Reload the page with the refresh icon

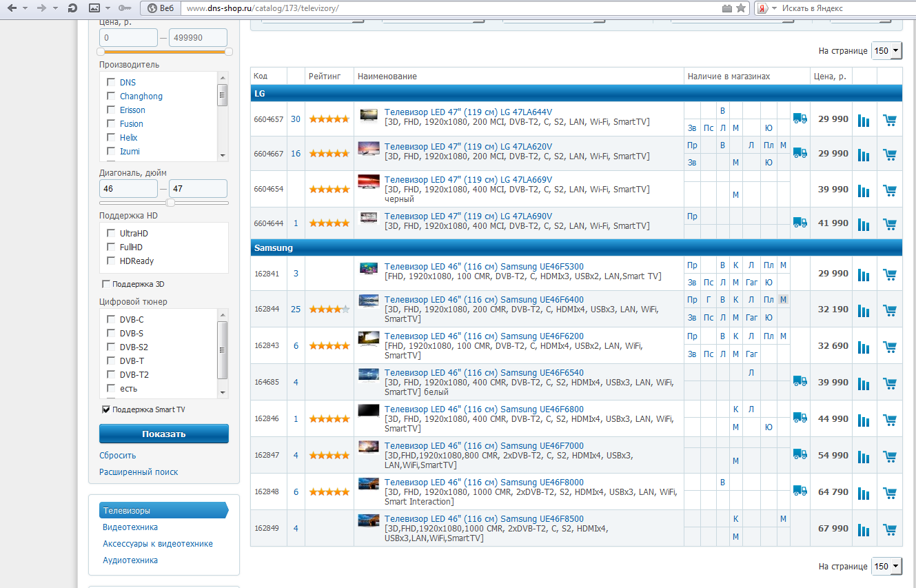click(72, 8)
